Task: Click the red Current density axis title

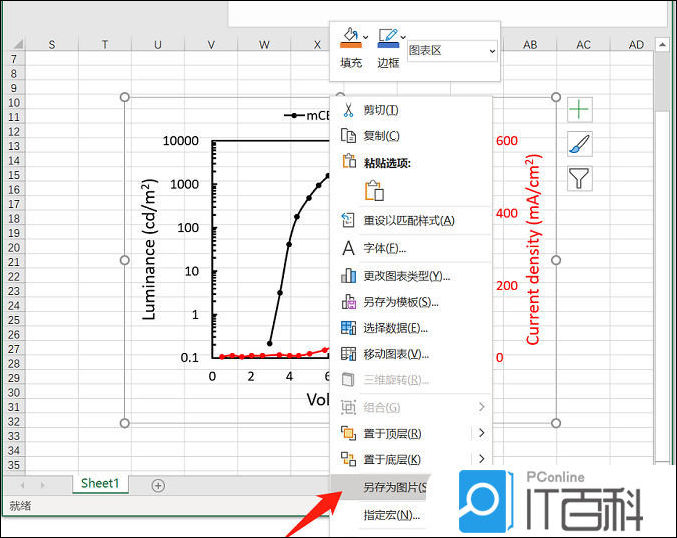Action: click(533, 249)
